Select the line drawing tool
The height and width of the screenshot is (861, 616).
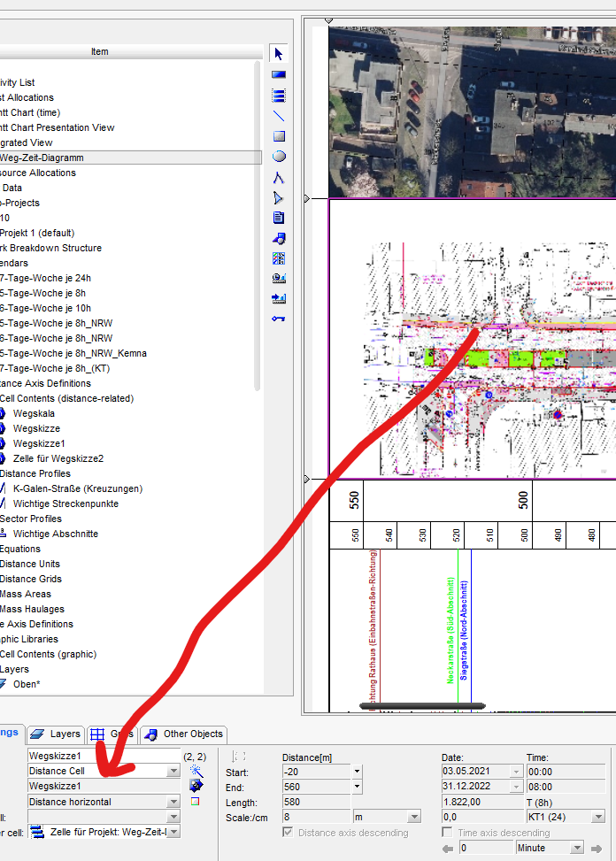[x=279, y=116]
